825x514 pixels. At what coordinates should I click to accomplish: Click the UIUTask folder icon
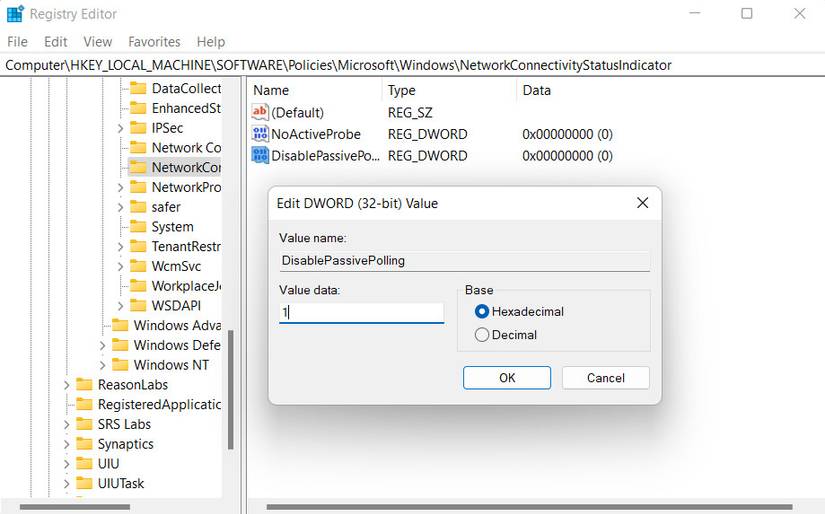(x=84, y=483)
